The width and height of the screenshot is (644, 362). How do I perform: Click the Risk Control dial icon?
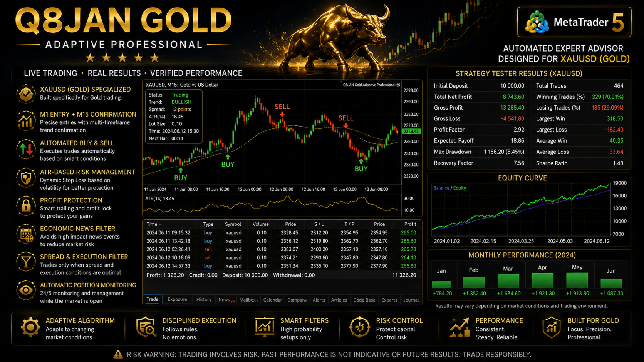pos(359,327)
